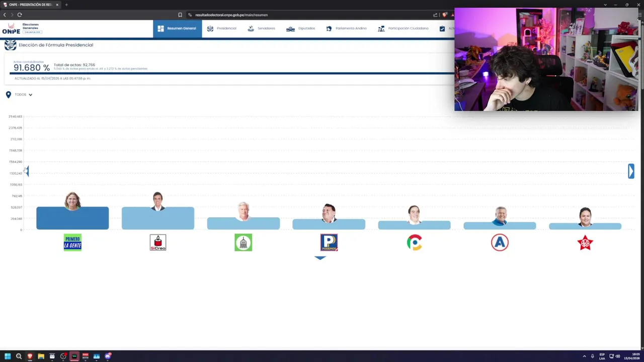
Task: Open the site settings icon in the address bar
Action: (190, 15)
